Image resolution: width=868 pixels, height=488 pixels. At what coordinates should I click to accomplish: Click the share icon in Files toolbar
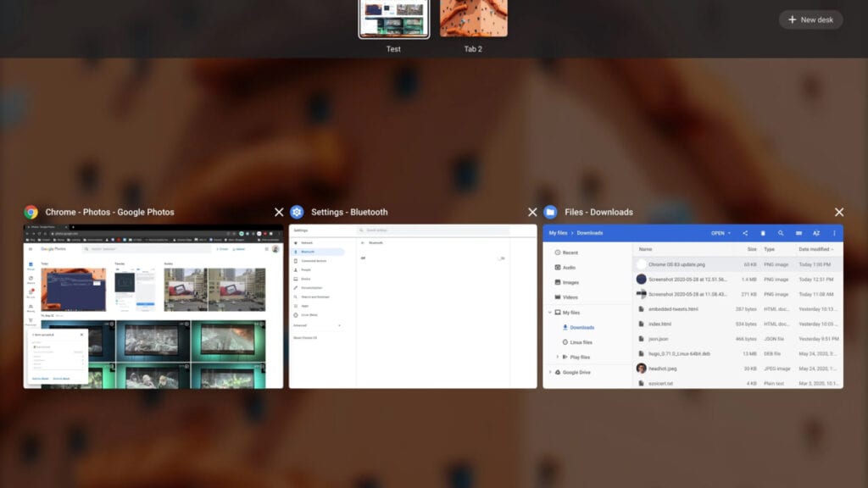point(745,233)
